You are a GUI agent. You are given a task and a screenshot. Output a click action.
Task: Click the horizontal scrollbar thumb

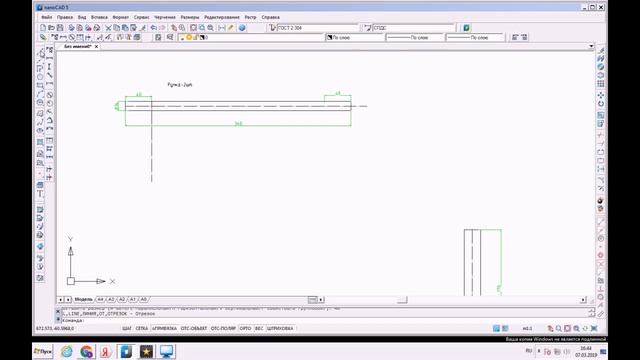(402, 300)
